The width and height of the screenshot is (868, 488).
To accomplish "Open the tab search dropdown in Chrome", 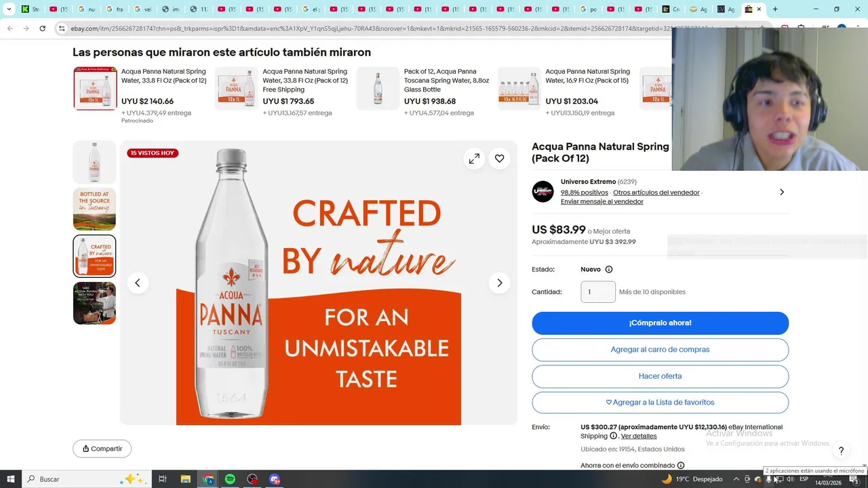I will [9, 9].
